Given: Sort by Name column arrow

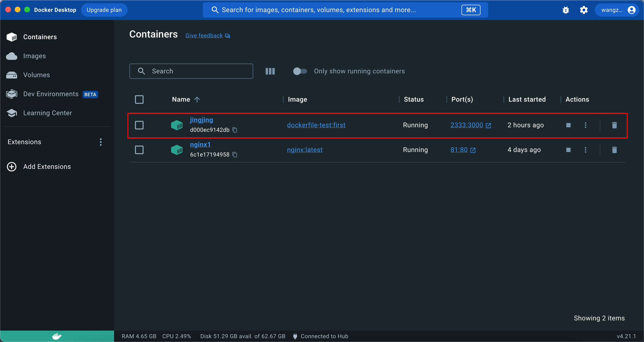Looking at the screenshot, I should [x=197, y=100].
